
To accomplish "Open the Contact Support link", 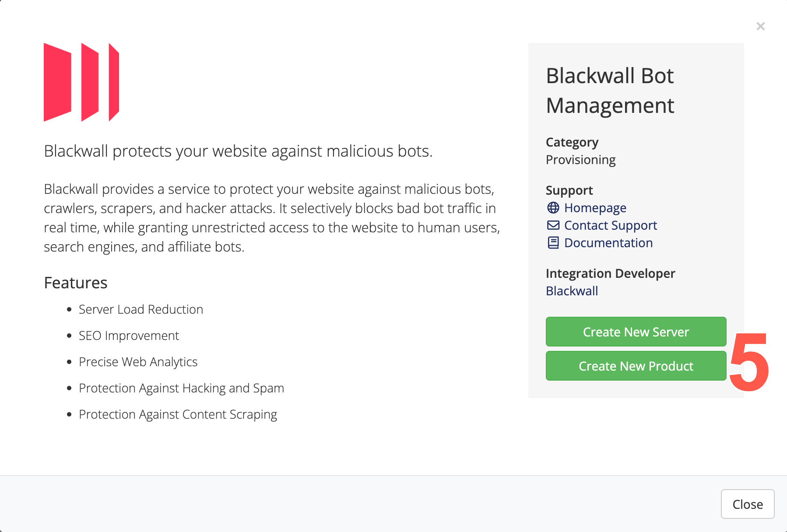I will pyautogui.click(x=610, y=225).
